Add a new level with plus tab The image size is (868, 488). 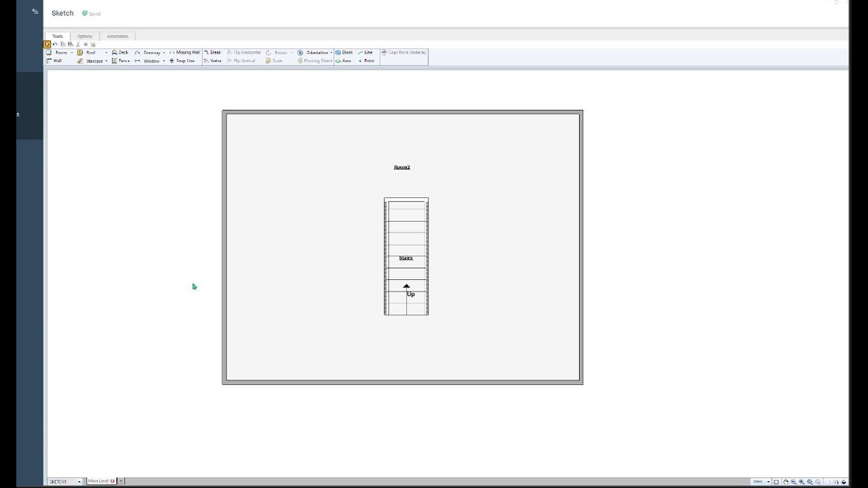coord(121,481)
